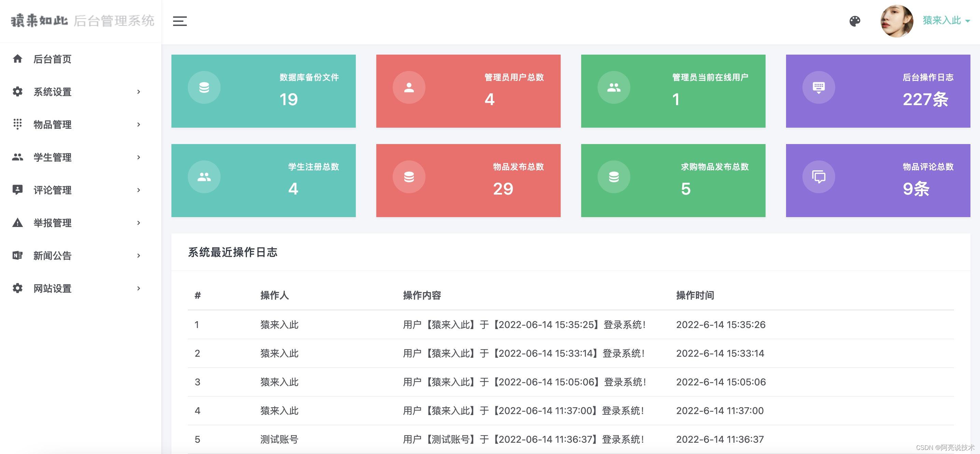The height and width of the screenshot is (454, 980).
Task: Click the 系统设置 gear icon
Action: pos(17,91)
